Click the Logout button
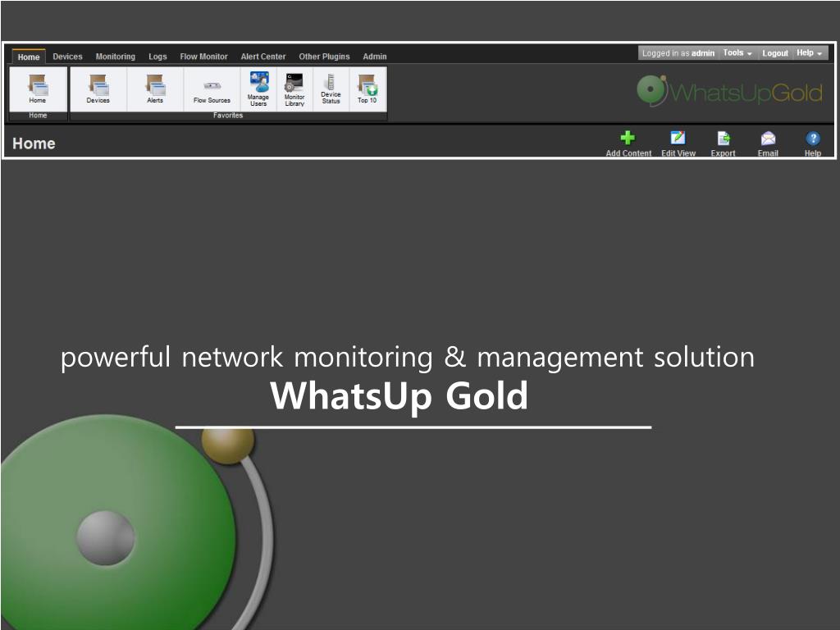The height and width of the screenshot is (630, 840). coord(774,53)
